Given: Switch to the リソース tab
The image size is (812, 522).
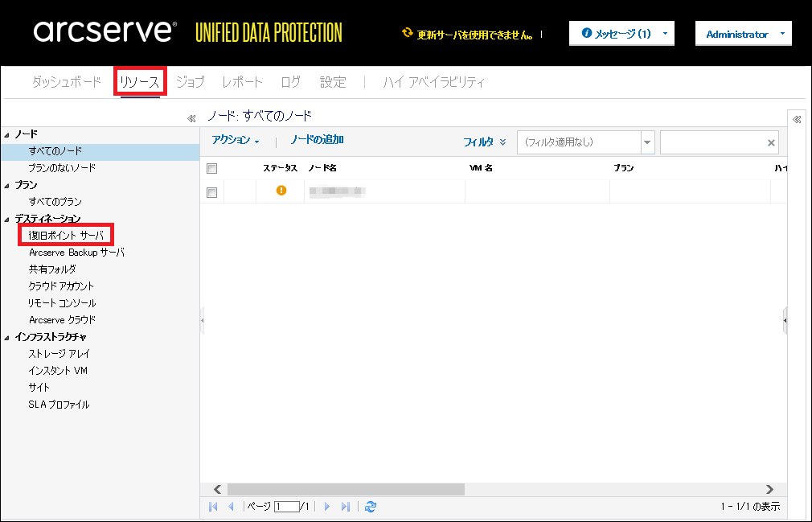Looking at the screenshot, I should click(x=140, y=82).
